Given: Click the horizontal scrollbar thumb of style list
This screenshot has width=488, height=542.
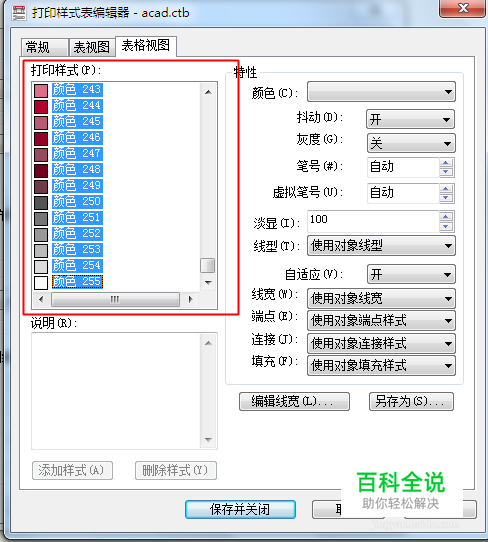Looking at the screenshot, I should [x=115, y=299].
